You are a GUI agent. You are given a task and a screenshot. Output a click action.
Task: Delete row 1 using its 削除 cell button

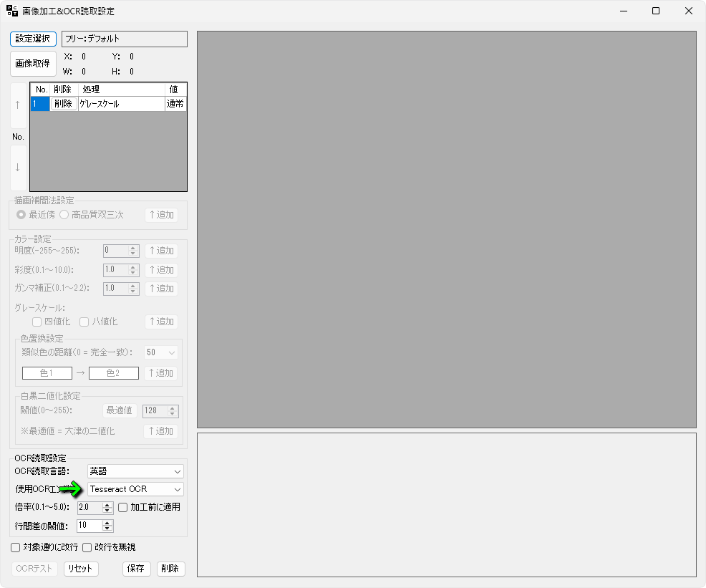[x=64, y=104]
